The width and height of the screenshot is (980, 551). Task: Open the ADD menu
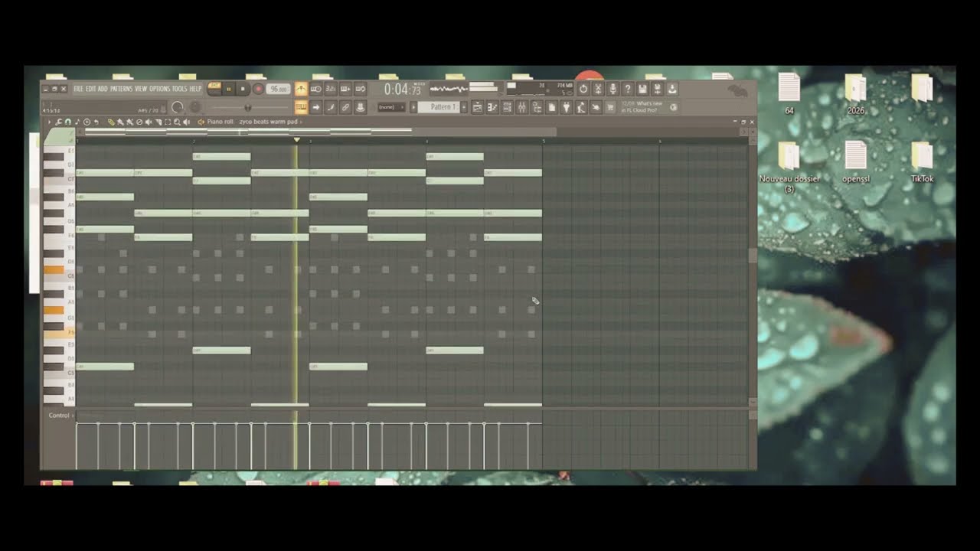pyautogui.click(x=103, y=89)
